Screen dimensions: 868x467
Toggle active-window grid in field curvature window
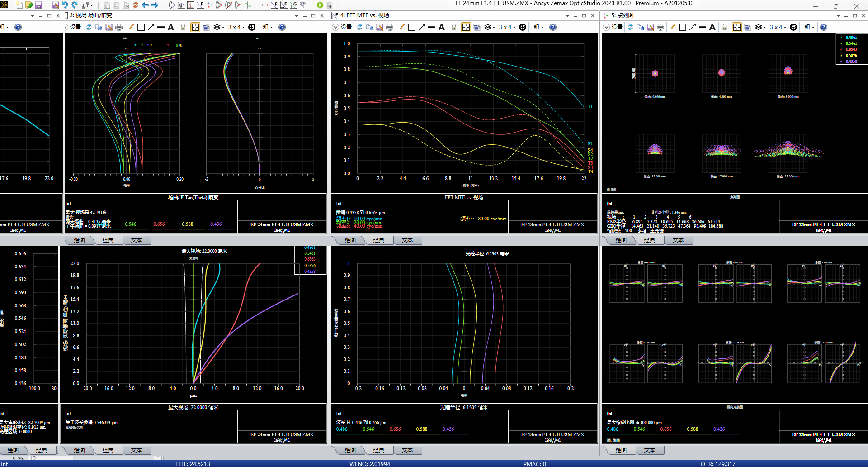pos(195,27)
